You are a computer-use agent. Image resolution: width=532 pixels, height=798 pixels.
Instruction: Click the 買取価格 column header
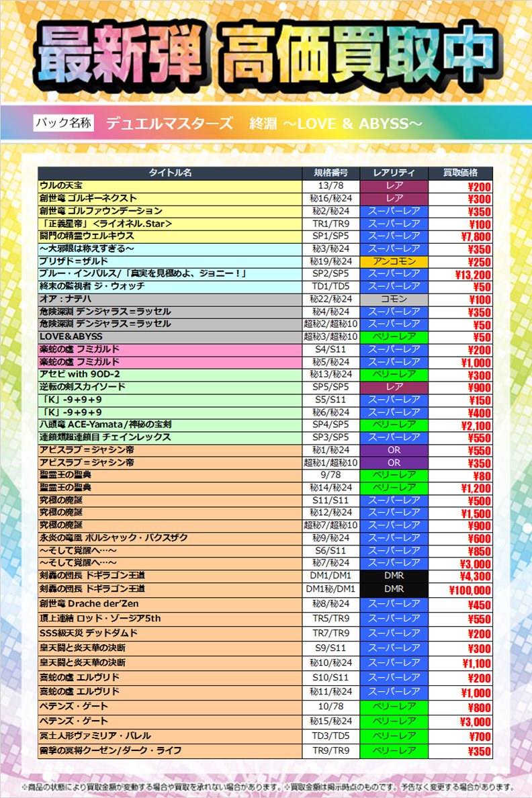460,173
